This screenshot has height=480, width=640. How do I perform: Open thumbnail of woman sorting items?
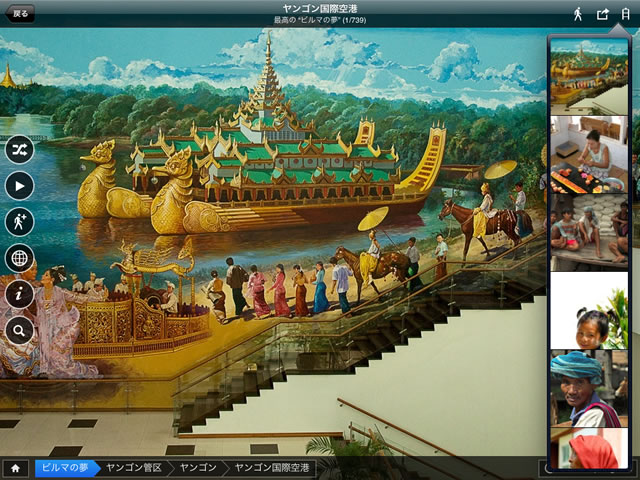[x=589, y=155]
